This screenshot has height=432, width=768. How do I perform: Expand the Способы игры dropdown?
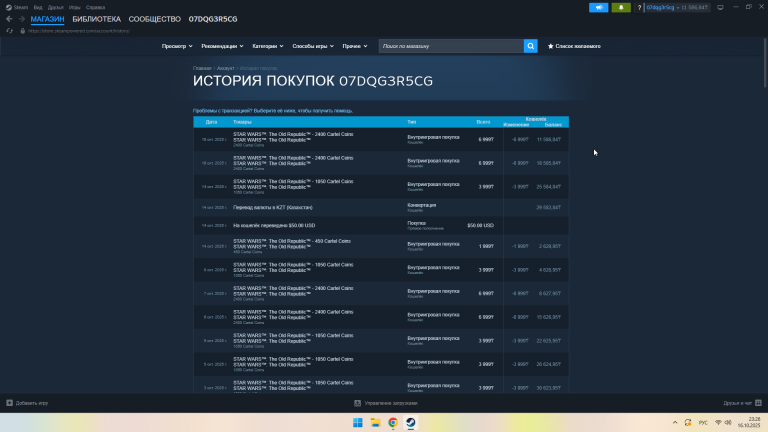pos(312,46)
